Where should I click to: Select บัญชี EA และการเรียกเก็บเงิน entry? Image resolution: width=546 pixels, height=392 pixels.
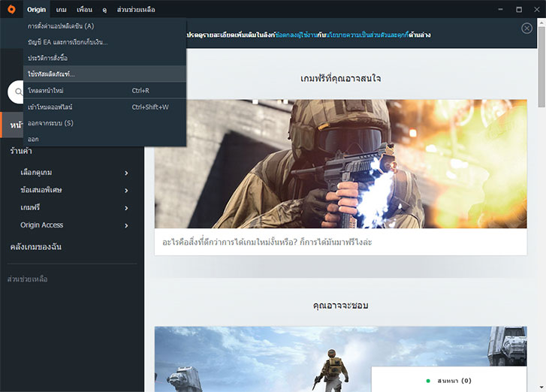[104, 42]
